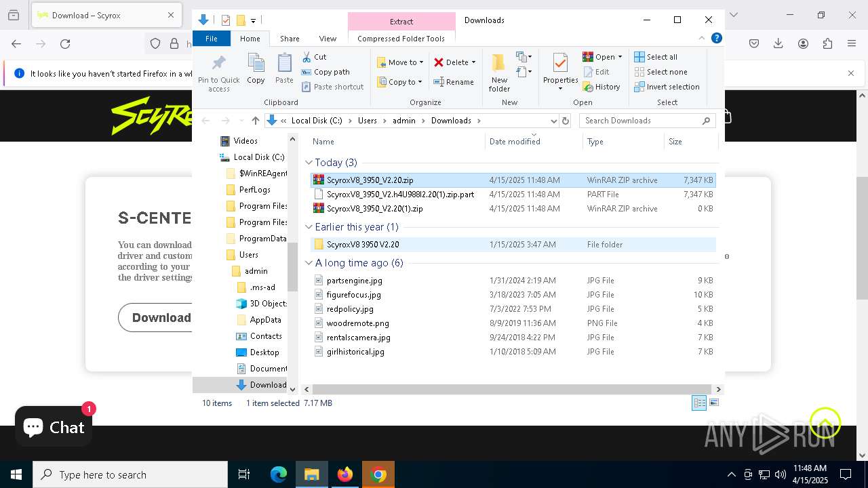The image size is (868, 488).
Task: Click Invert selection in ribbon
Action: [667, 87]
